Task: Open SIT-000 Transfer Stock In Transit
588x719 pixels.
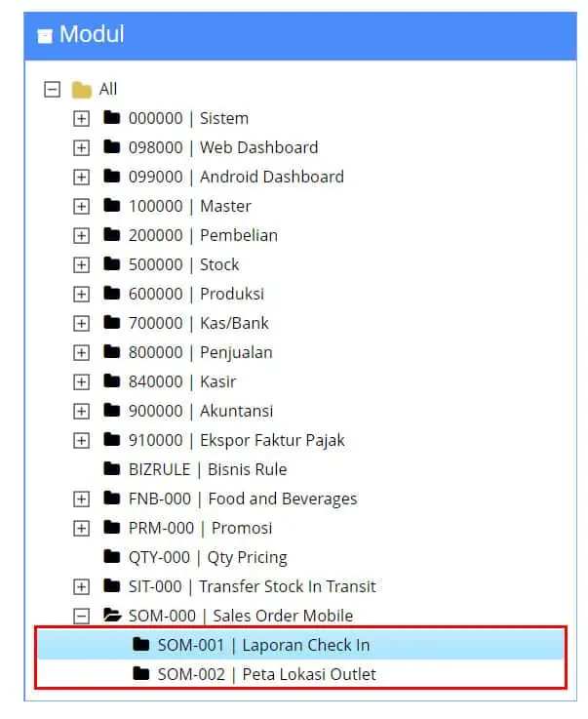Action: pyautogui.click(x=252, y=586)
